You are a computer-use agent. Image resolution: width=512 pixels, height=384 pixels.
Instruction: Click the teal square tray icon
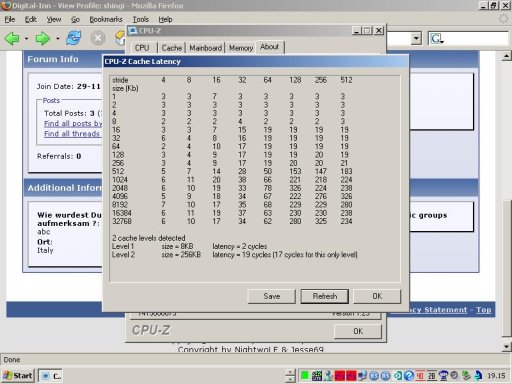[x=397, y=376]
